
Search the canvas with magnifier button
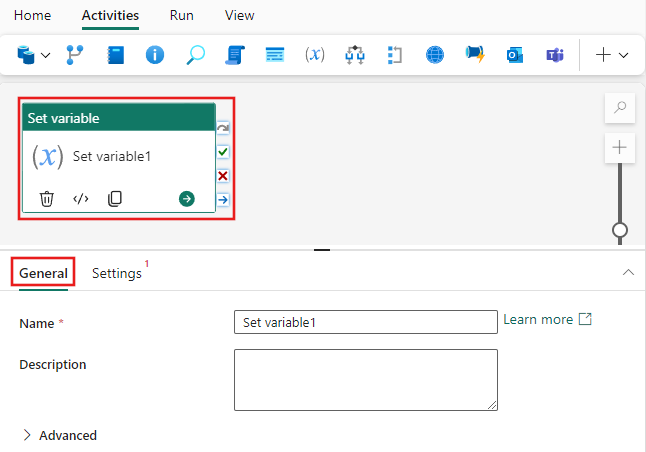pos(620,108)
